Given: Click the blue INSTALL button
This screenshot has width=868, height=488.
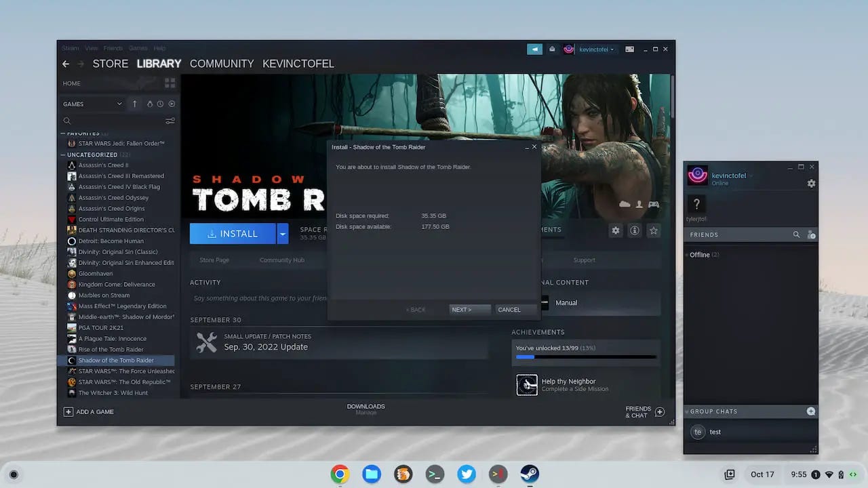Looking at the screenshot, I should [x=233, y=234].
